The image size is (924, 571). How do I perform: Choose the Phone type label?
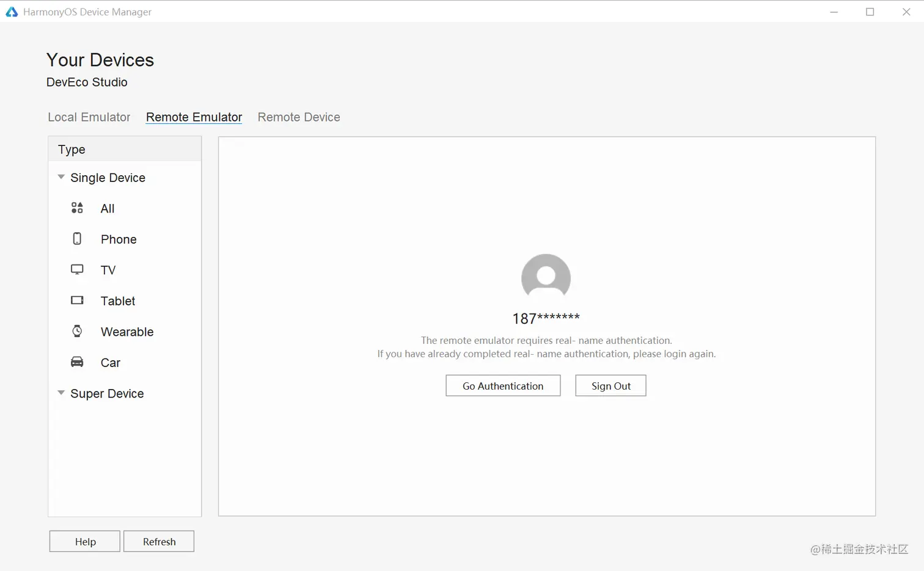(x=119, y=239)
